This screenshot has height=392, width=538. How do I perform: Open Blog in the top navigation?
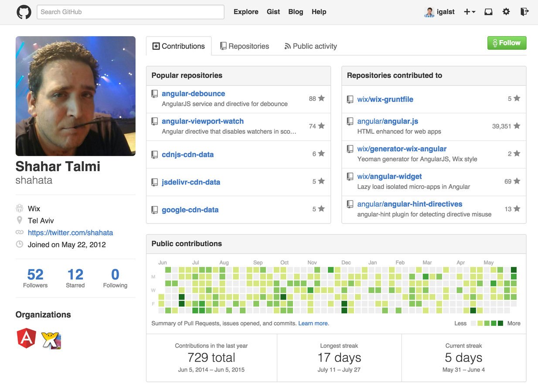(x=296, y=12)
